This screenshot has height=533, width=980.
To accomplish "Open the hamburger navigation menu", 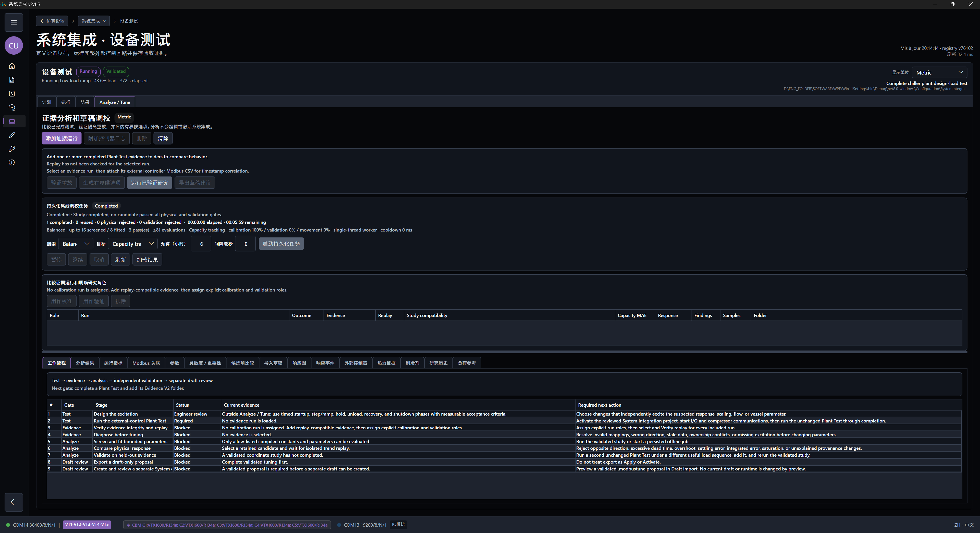I will (14, 22).
